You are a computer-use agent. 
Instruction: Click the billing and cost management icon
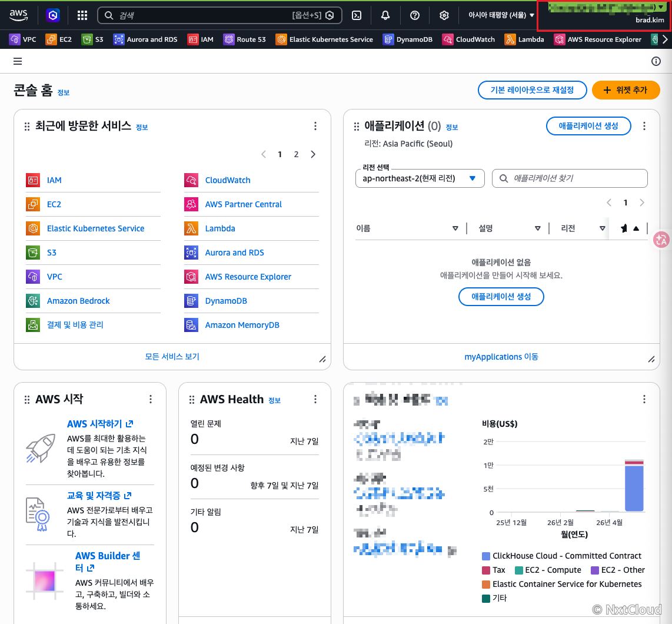[33, 324]
